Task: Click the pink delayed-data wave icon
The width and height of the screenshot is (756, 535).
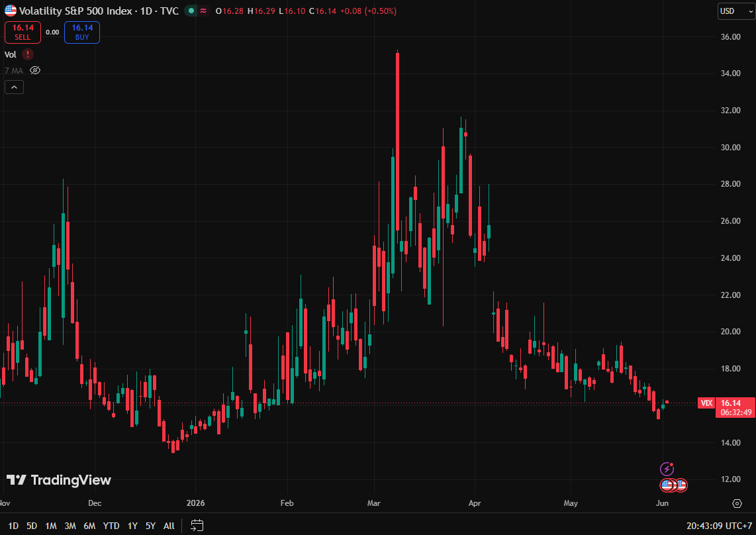Action: coord(203,11)
